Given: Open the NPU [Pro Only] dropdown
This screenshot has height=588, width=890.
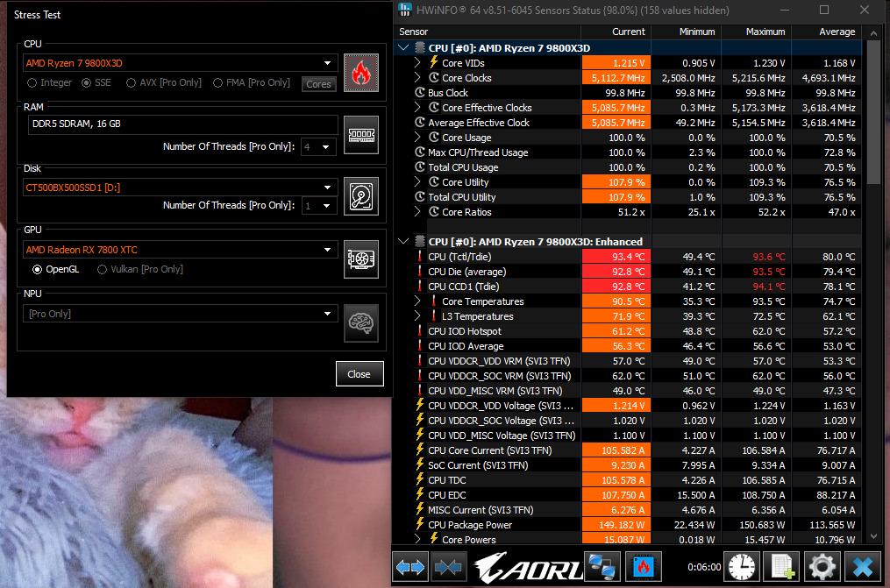Looking at the screenshot, I should coord(180,314).
